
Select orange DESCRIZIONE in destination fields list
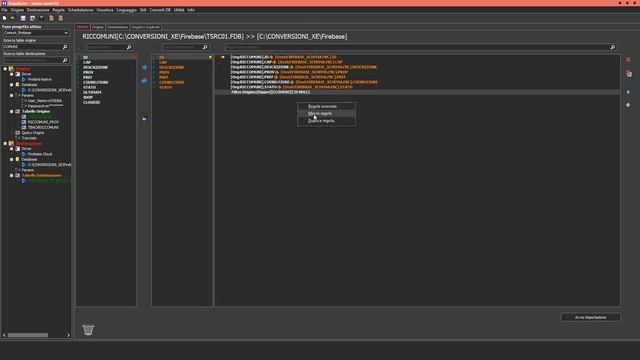(x=171, y=67)
